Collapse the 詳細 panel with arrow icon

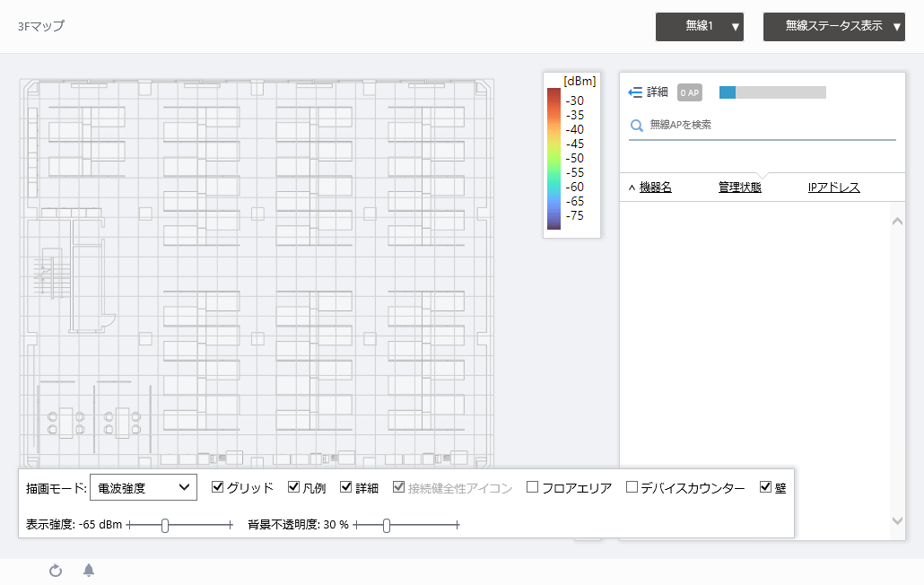[x=634, y=92]
